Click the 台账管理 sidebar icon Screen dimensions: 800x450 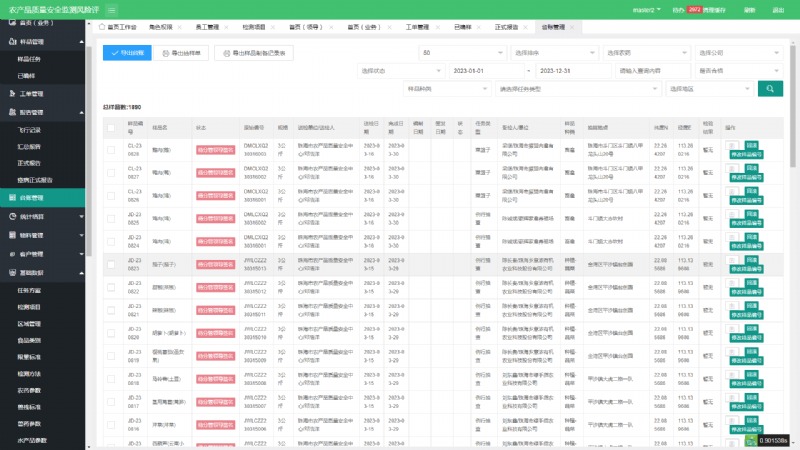(x=12, y=197)
